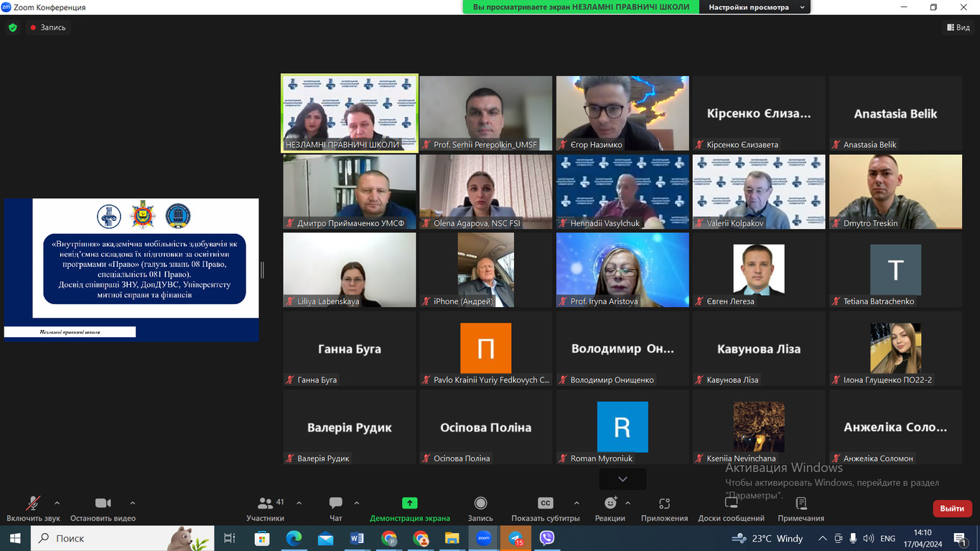Select the Olena Agapova video tile
This screenshot has height=551, width=980.
click(486, 192)
